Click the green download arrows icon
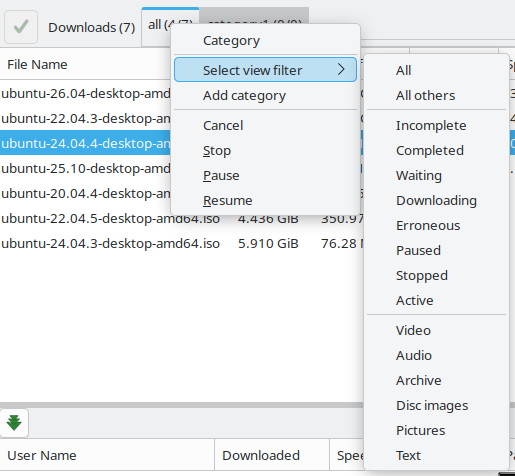The height and width of the screenshot is (476, 515). [14, 423]
